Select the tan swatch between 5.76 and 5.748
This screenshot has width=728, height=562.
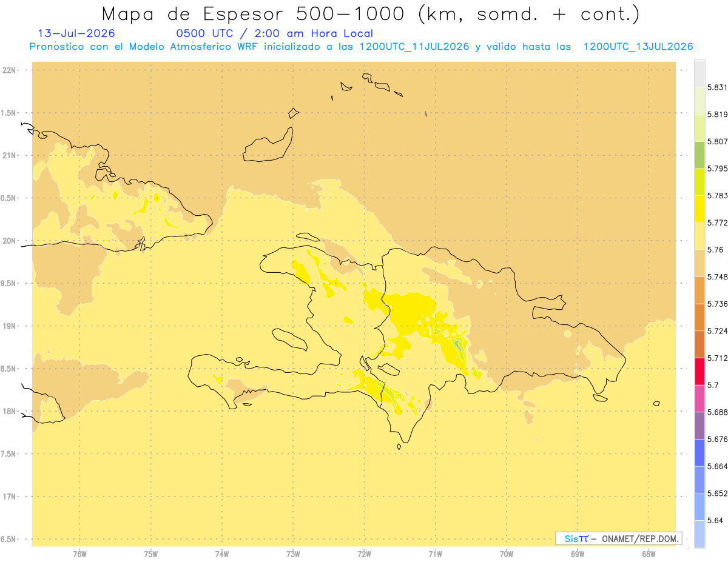[699, 263]
